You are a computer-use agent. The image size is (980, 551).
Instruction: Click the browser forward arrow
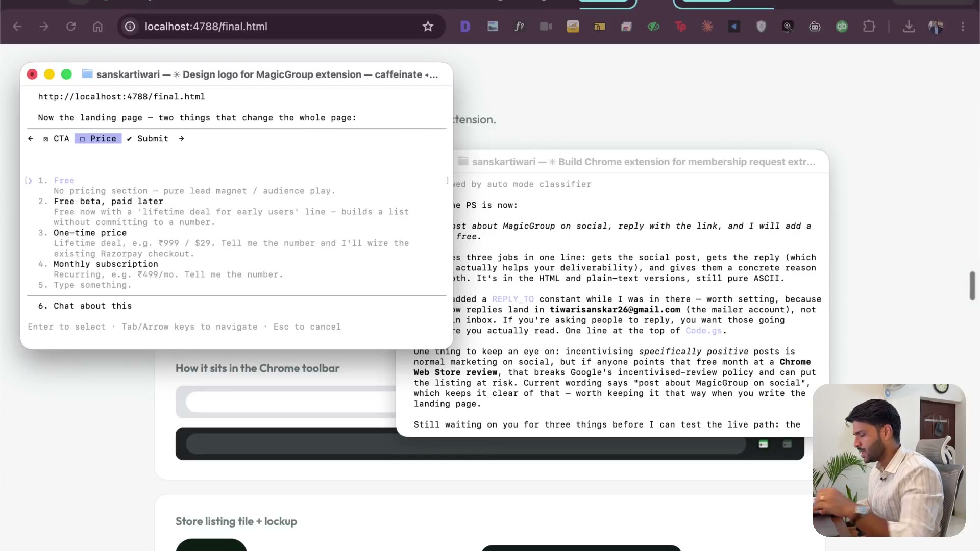click(x=44, y=27)
